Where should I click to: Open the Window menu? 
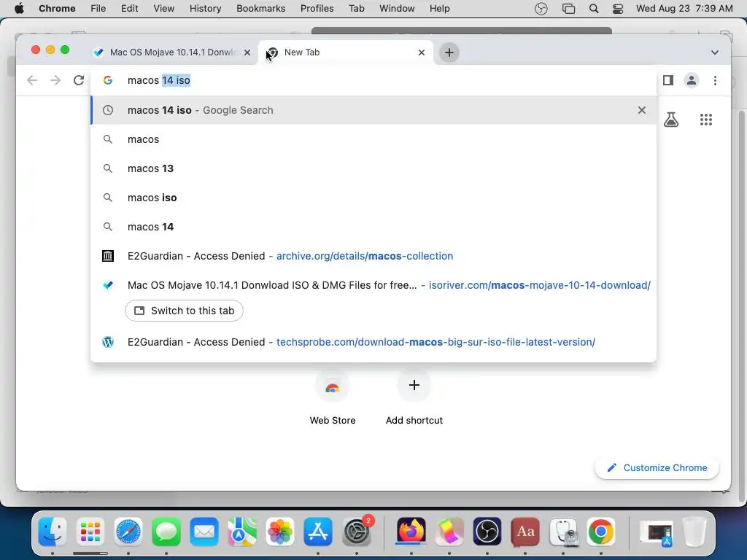397,9
